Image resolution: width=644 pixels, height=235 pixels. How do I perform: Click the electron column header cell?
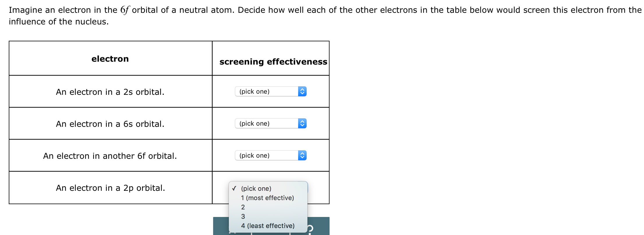110,58
